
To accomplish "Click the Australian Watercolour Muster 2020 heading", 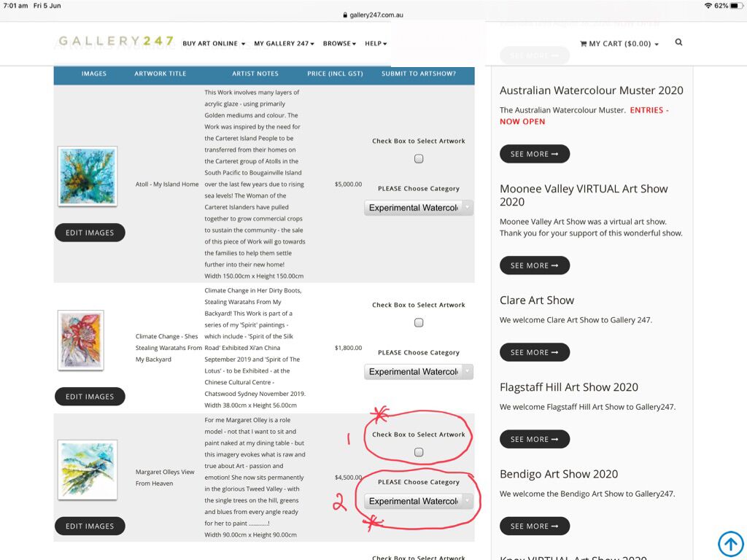I will [x=591, y=90].
